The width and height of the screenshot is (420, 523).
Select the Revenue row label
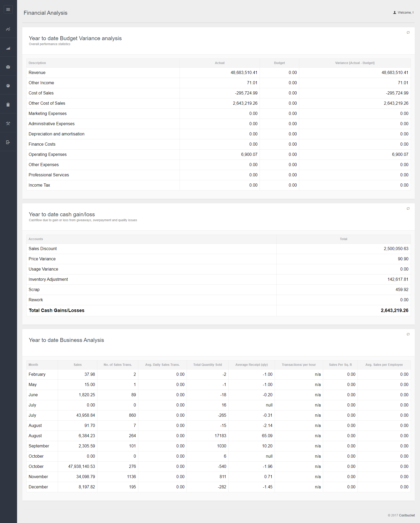[x=37, y=73]
